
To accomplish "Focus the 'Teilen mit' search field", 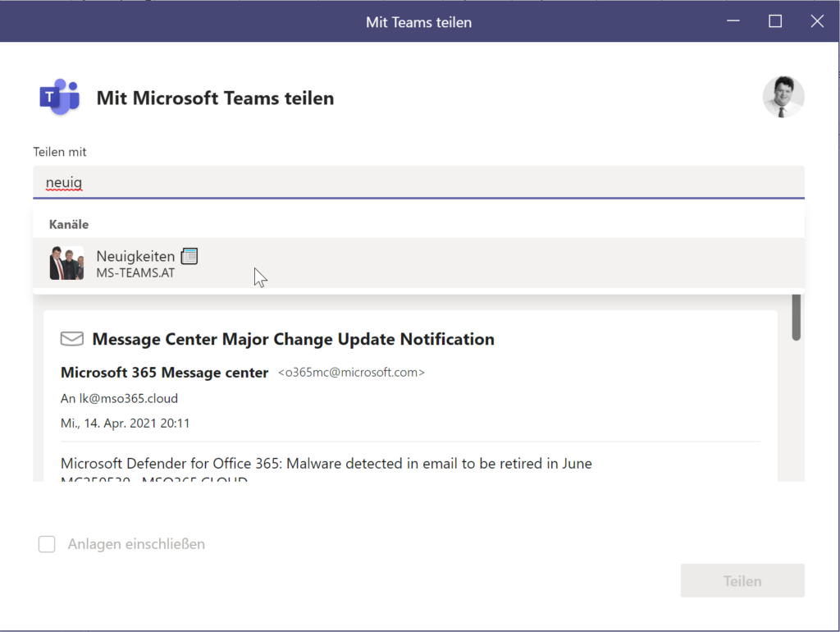I will coord(418,182).
